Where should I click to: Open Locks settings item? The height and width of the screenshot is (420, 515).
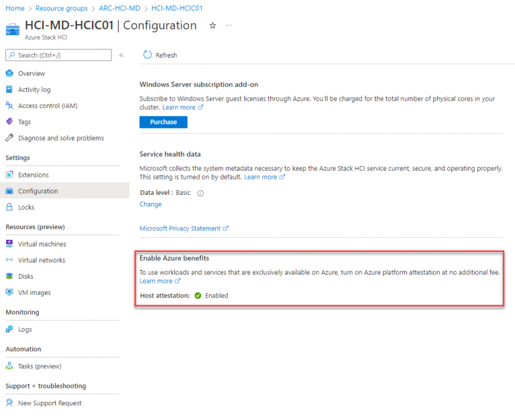click(26, 208)
